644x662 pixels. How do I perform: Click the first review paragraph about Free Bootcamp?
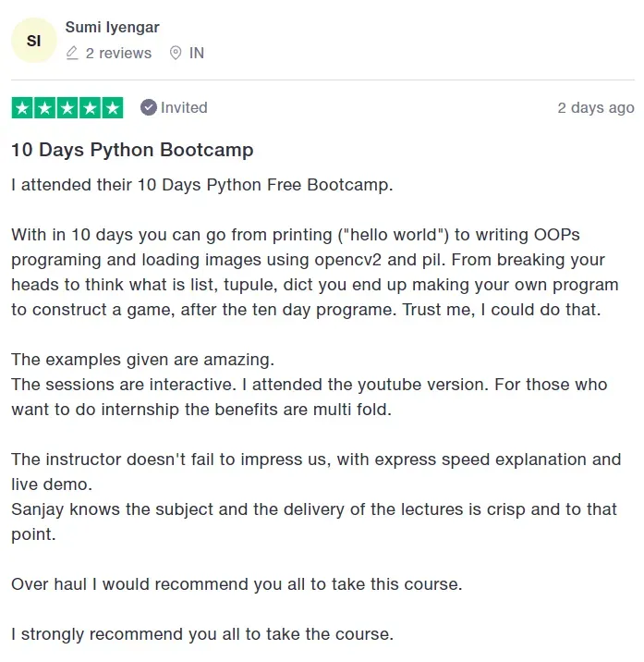pyautogui.click(x=202, y=185)
